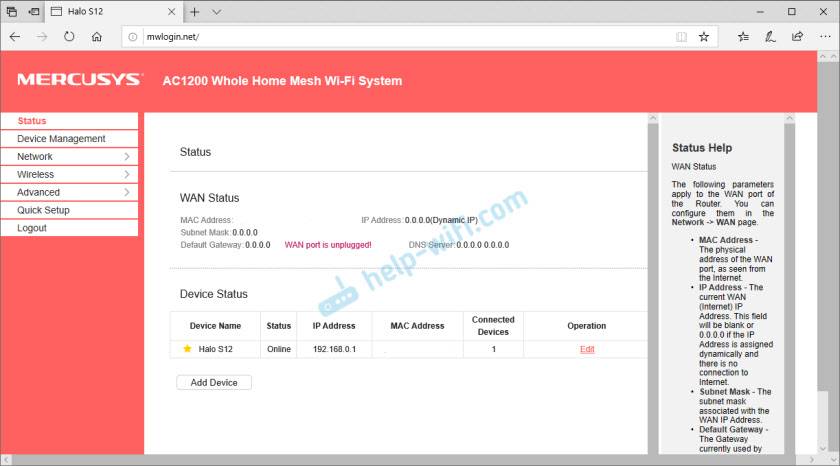This screenshot has height=466, width=840.
Task: Click the Operation column header
Action: [587, 326]
